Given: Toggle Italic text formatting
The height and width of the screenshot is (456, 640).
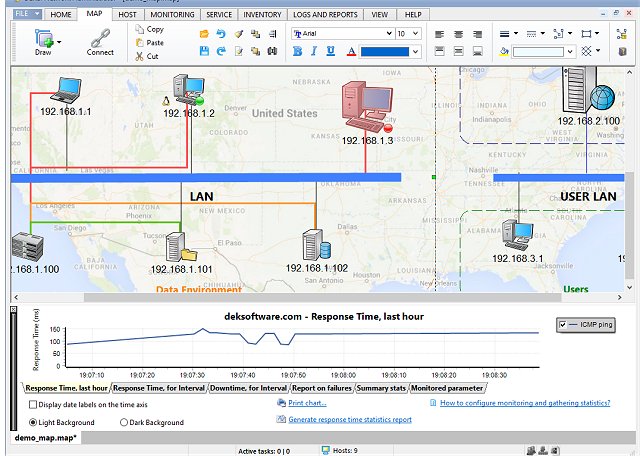Looking at the screenshot, I should pyautogui.click(x=314, y=51).
